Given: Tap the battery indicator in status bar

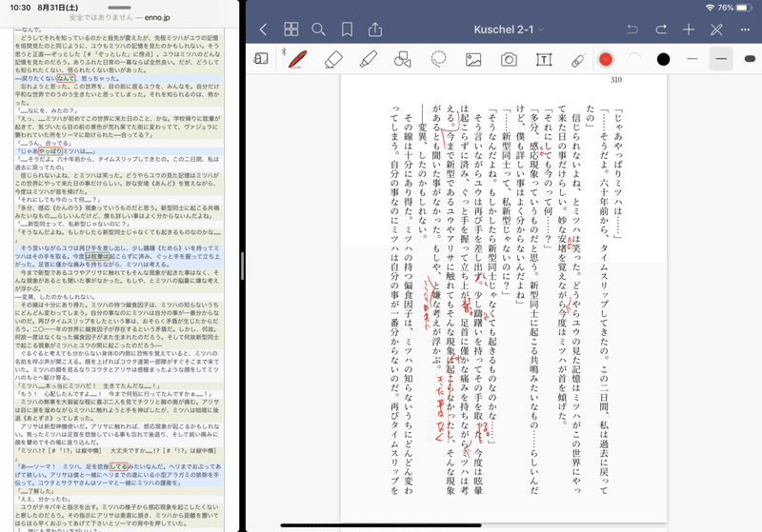Looking at the screenshot, I should pyautogui.click(x=744, y=8).
